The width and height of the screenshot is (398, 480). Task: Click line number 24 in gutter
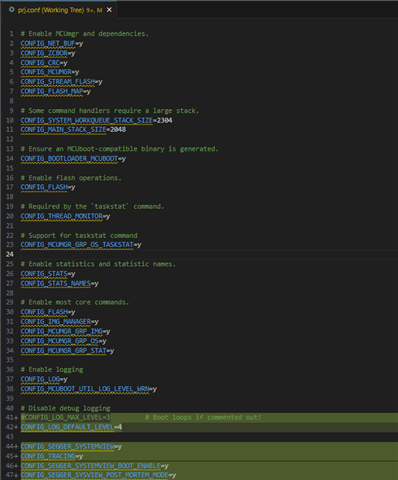coord(10,254)
